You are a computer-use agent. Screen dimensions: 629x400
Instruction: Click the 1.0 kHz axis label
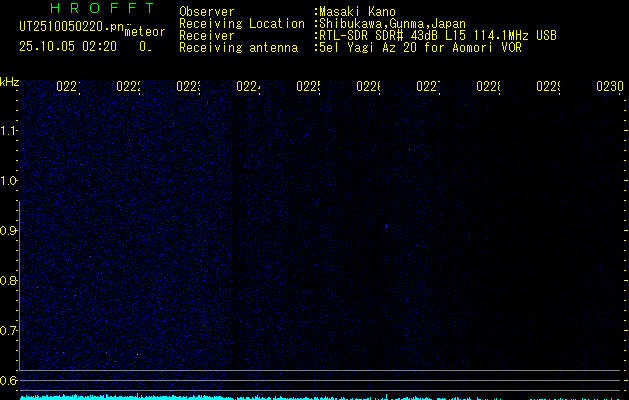[x=8, y=181]
